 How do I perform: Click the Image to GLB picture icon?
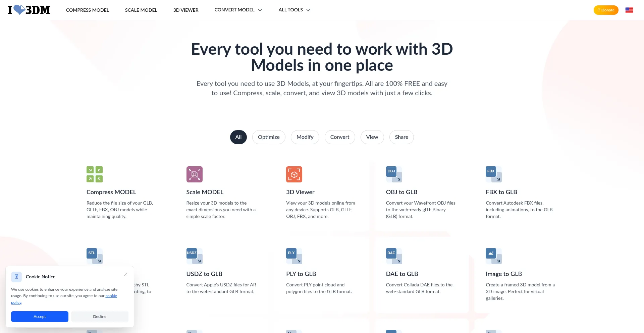[x=493, y=256]
